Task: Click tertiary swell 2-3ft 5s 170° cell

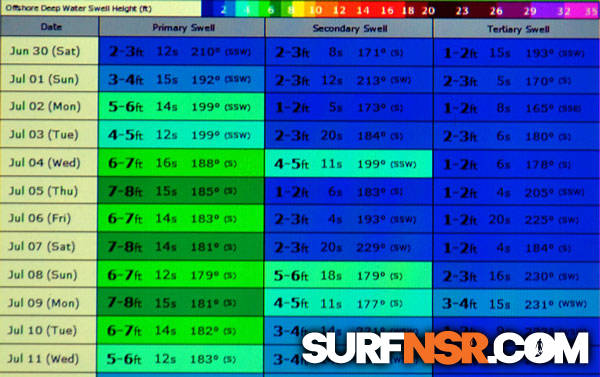Action: click(x=517, y=80)
